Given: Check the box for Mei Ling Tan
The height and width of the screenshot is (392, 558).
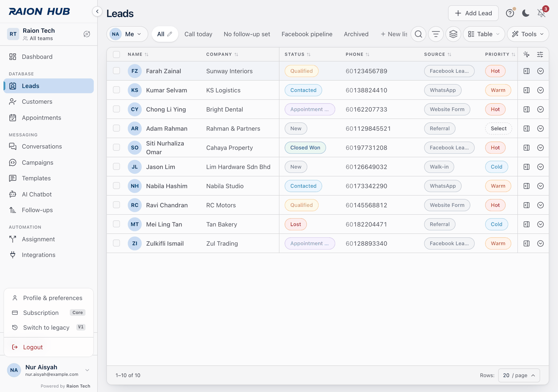Looking at the screenshot, I should [x=116, y=224].
